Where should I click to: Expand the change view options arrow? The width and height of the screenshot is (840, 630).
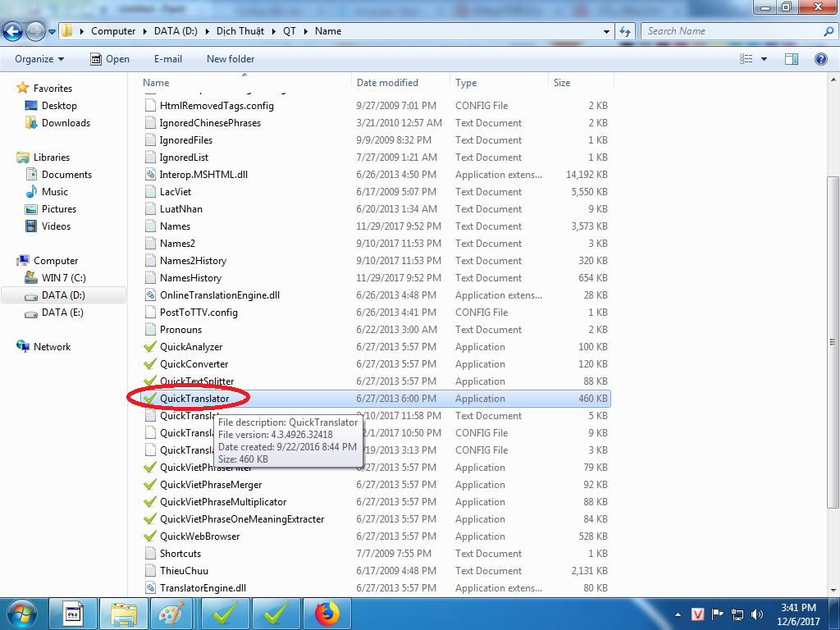tap(764, 59)
